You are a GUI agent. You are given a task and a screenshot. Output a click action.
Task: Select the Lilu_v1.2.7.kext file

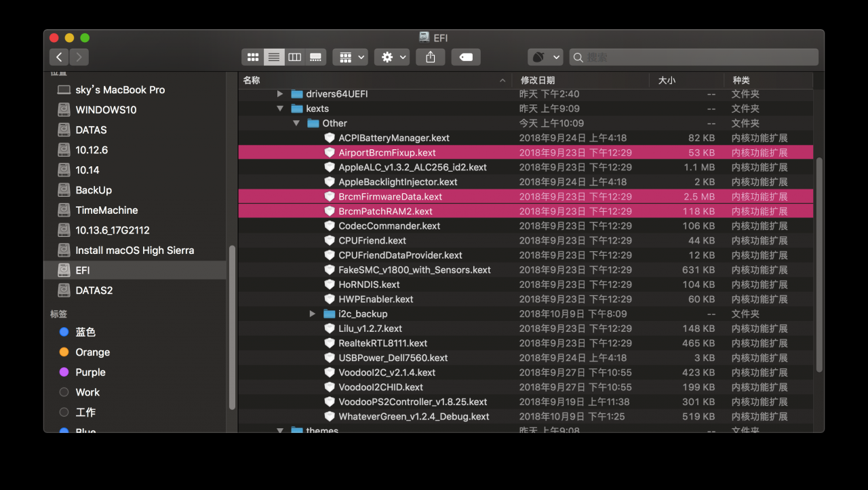[x=370, y=328]
